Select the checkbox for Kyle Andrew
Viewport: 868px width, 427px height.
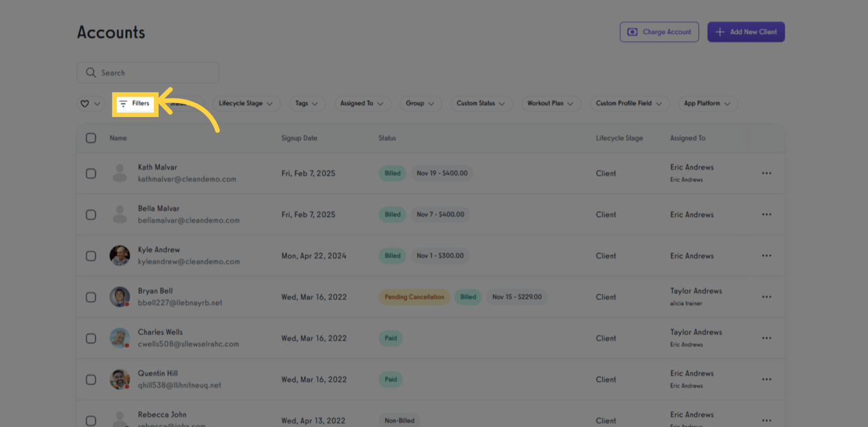click(91, 255)
